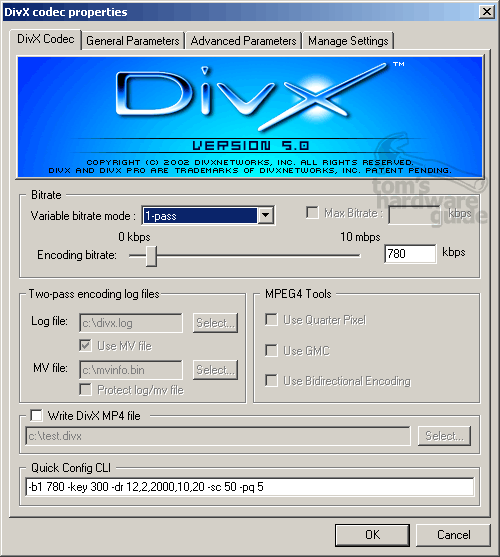500x557 pixels.
Task: Open the Advanced Parameters tab
Action: (243, 41)
